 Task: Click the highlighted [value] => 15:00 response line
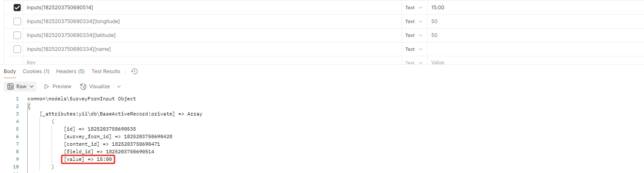[x=88, y=160]
